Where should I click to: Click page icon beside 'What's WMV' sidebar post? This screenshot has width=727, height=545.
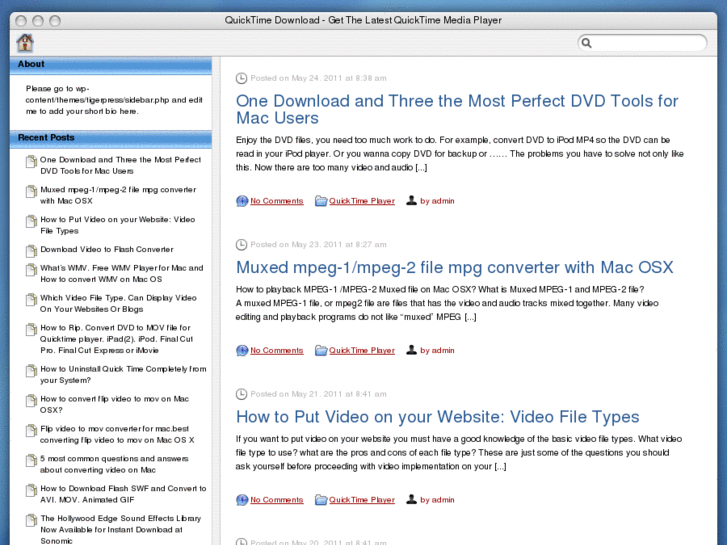coord(31,269)
